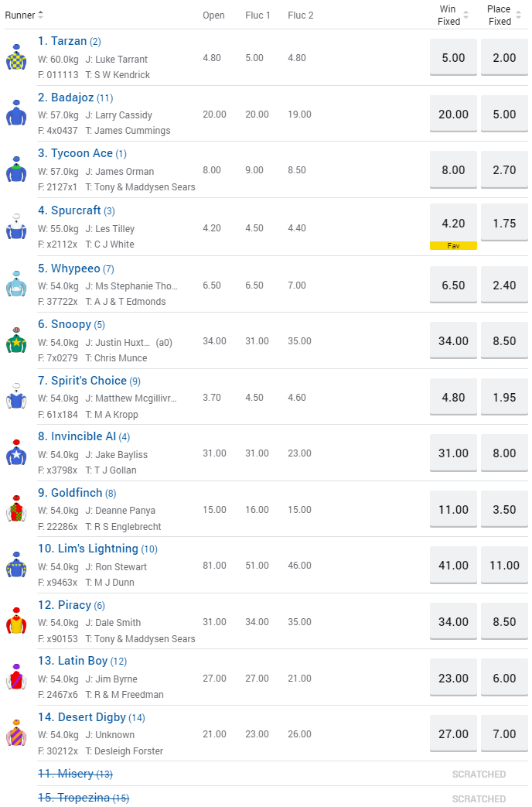Select Lim's Lightning 11.00 place odds
Screen dimensions: 532x807
pyautogui.click(x=504, y=566)
